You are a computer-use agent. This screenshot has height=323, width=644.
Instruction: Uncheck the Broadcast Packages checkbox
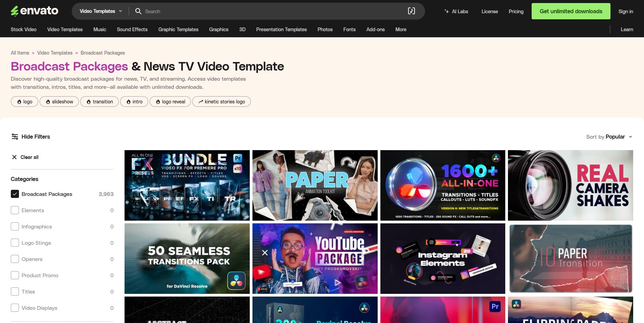15,194
